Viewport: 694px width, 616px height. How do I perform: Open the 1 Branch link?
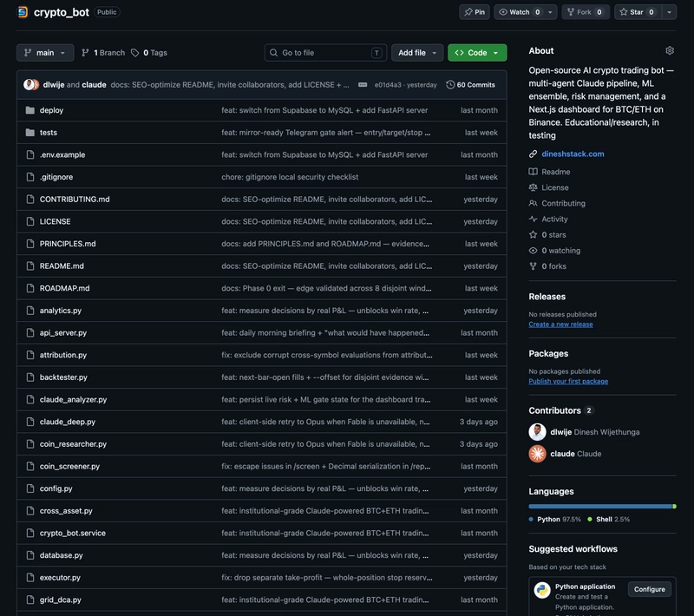[103, 53]
